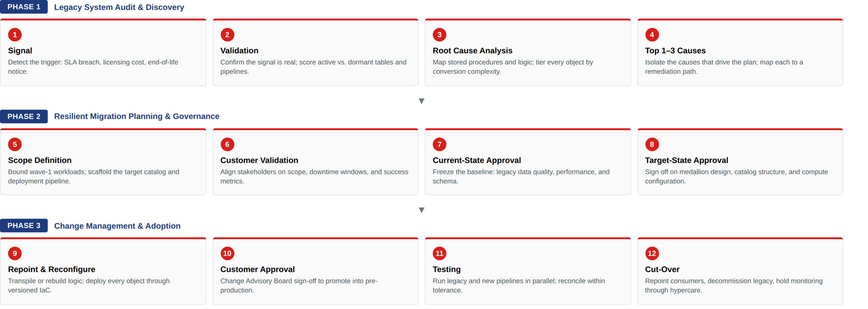Image resolution: width=868 pixels, height=309 pixels.
Task: Click 'Change Management & Adoption' heading
Action: tap(117, 226)
